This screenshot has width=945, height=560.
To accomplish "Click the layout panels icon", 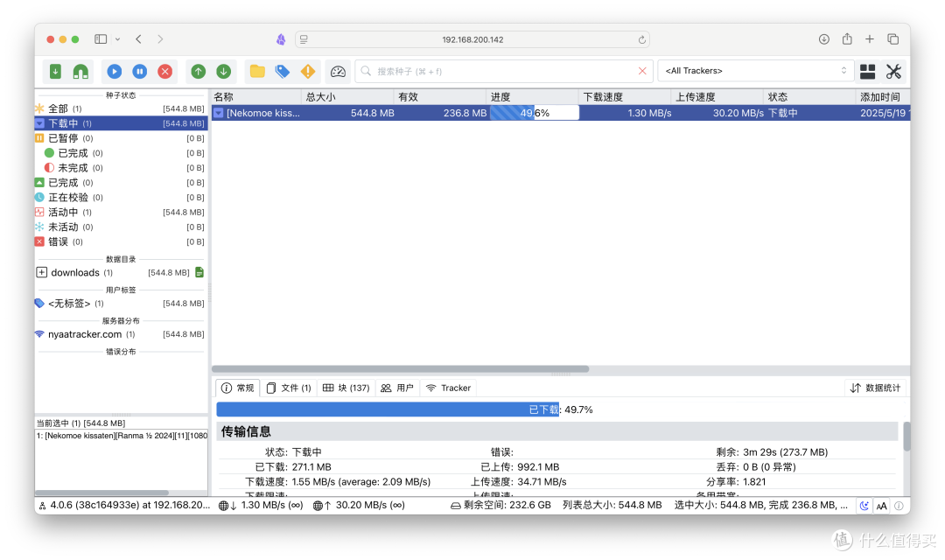I will pos(867,71).
